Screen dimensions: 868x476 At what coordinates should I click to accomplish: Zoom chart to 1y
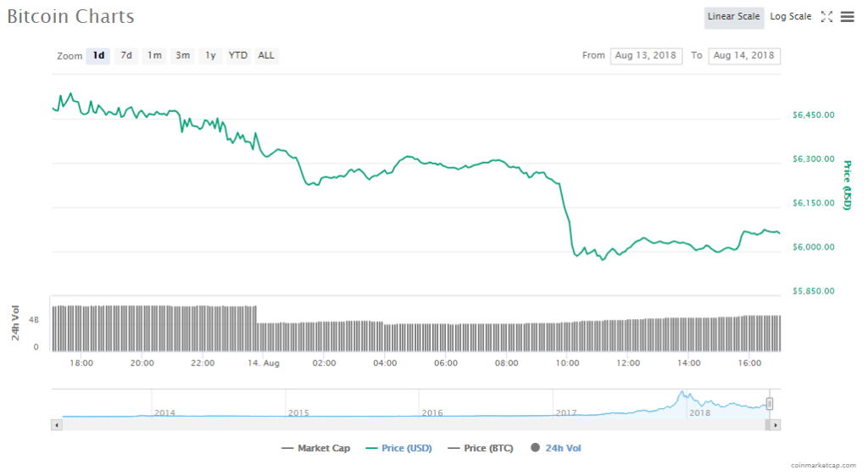tap(210, 56)
